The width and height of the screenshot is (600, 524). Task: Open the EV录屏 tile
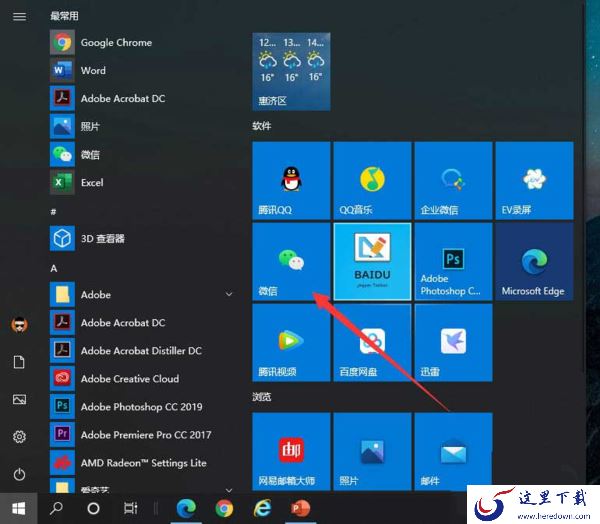pos(535,180)
